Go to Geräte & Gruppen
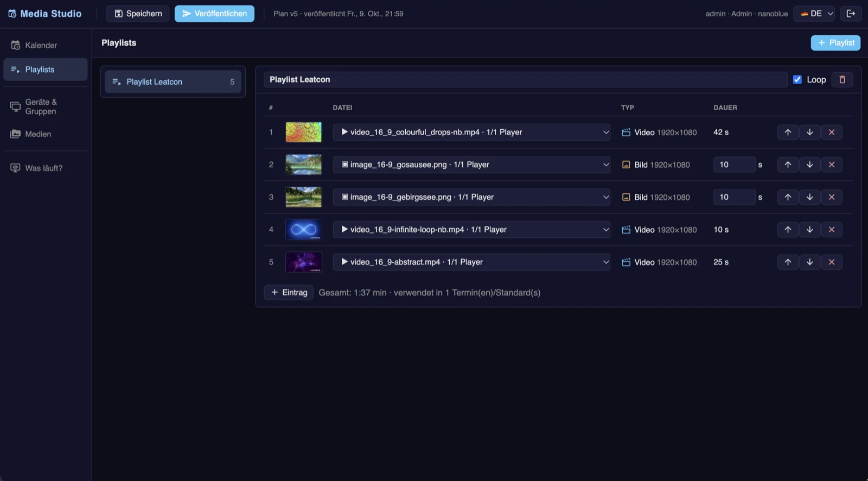868x481 pixels. click(46, 106)
